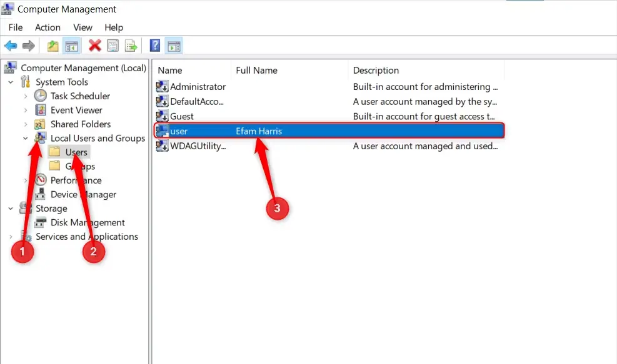Click the Task Scheduler clock icon
Image resolution: width=617 pixels, height=364 pixels.
tap(41, 96)
